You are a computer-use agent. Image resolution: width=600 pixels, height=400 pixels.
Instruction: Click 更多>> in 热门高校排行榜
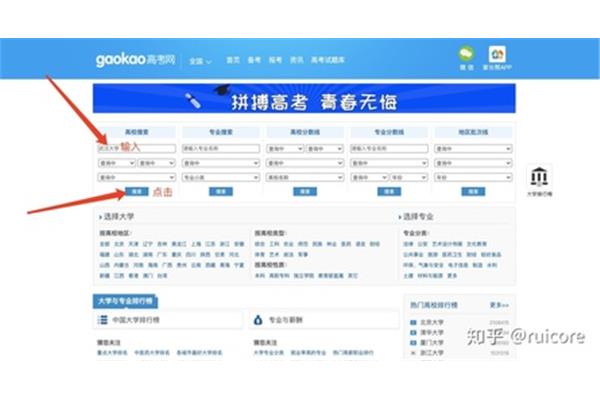pos(499,305)
